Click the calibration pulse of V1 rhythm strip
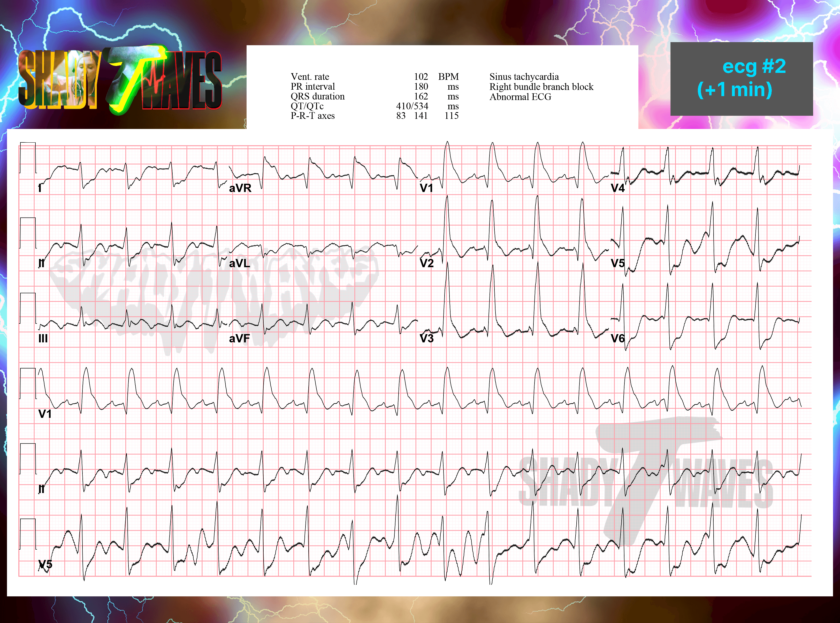 point(28,383)
